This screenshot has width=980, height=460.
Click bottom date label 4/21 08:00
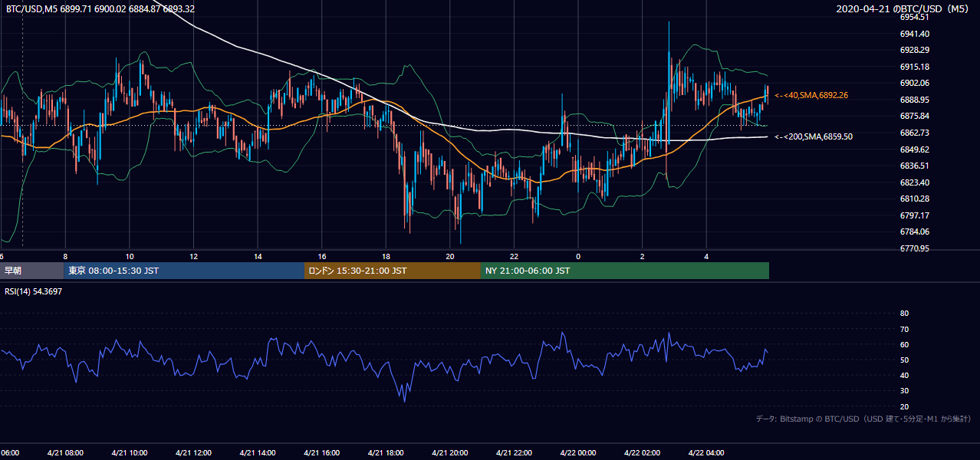(64, 452)
